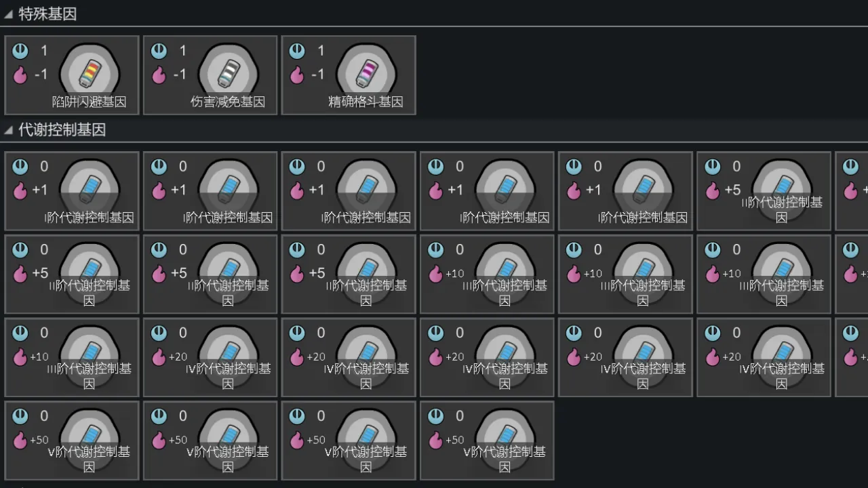Click complexity icon on 伤害减免基因 tile
This screenshot has width=868, height=488.
(x=159, y=51)
